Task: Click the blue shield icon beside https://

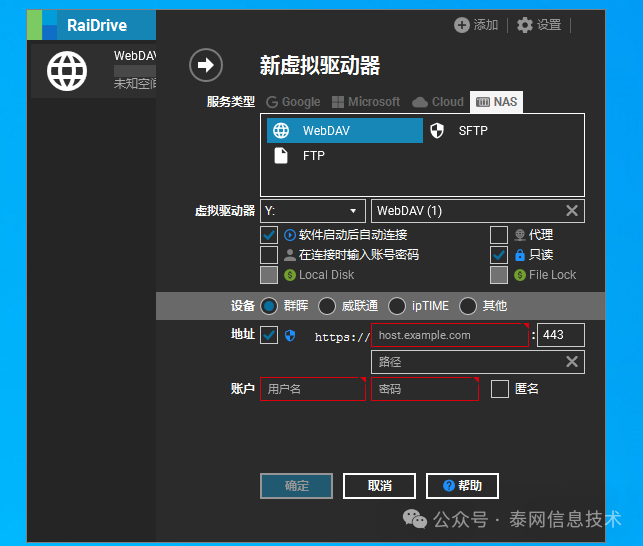Action: click(x=290, y=336)
